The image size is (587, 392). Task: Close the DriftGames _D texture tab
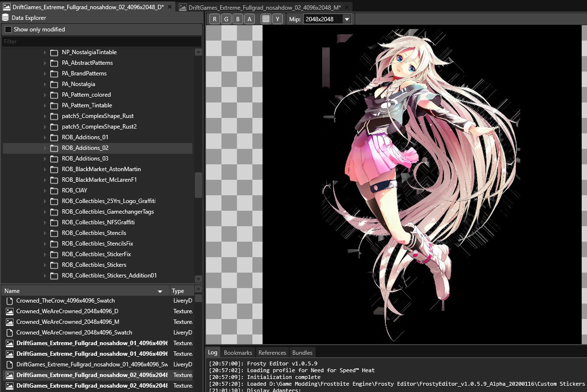tap(170, 7)
